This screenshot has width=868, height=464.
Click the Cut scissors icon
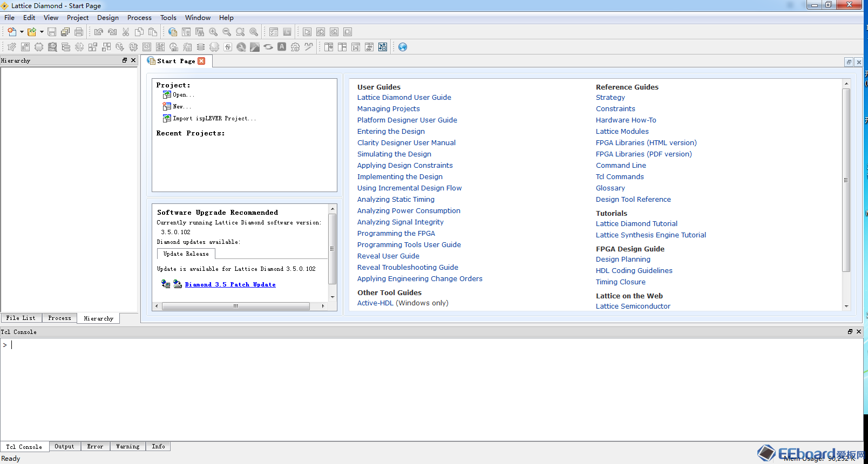point(126,32)
